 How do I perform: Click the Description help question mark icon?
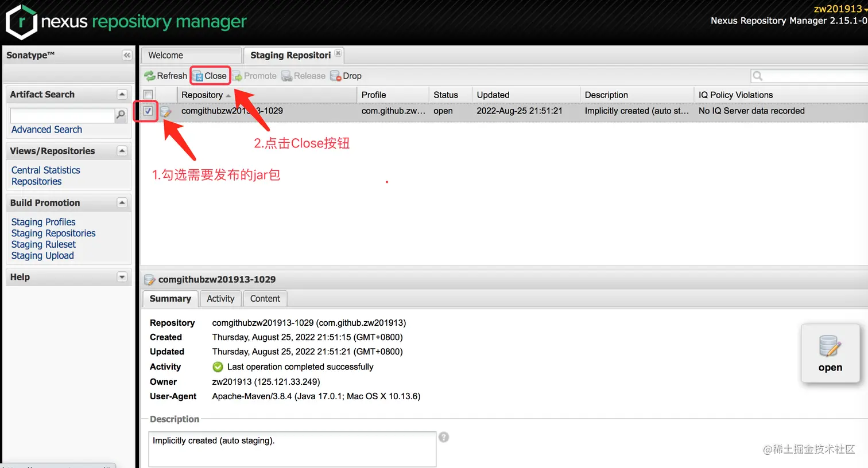pos(444,437)
